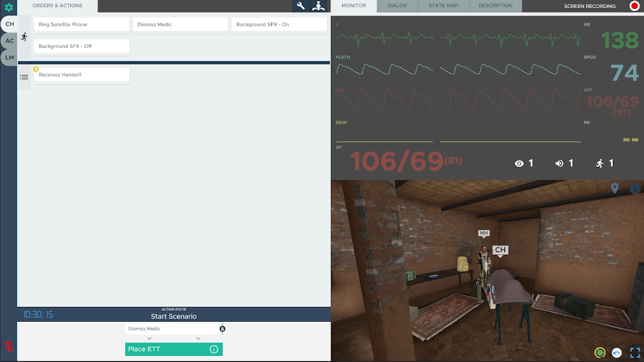This screenshot has height=362, width=644.
Task: Click the CPR patient care icon
Action: click(319, 6)
